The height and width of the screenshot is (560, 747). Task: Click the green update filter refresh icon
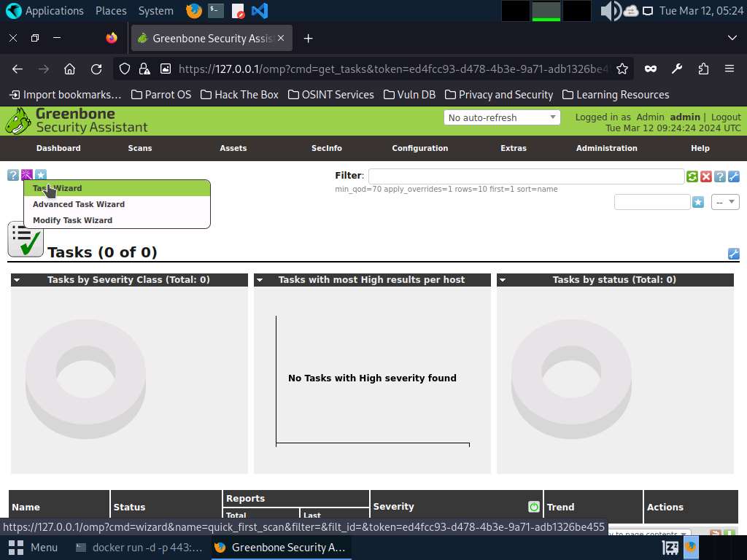pos(692,176)
